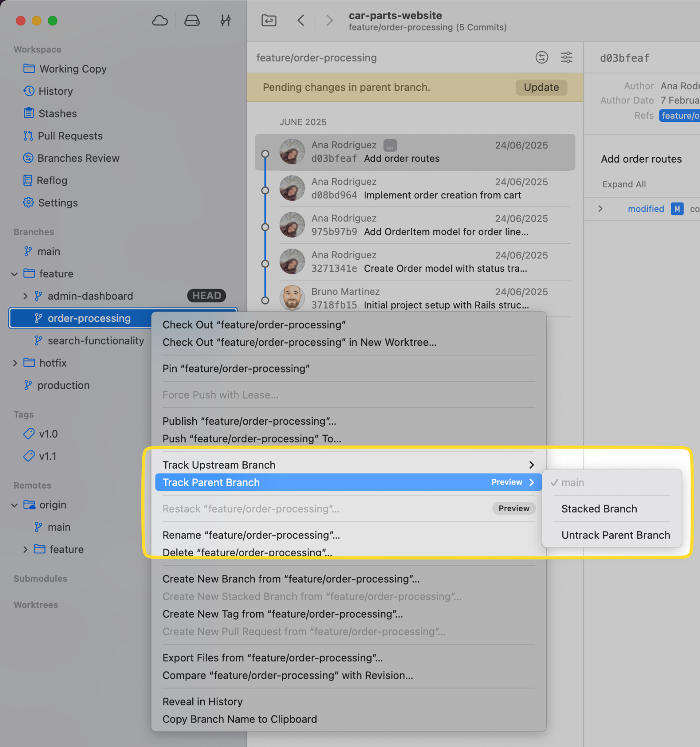Click the quick open folder icon
700x747 pixels.
(x=269, y=20)
